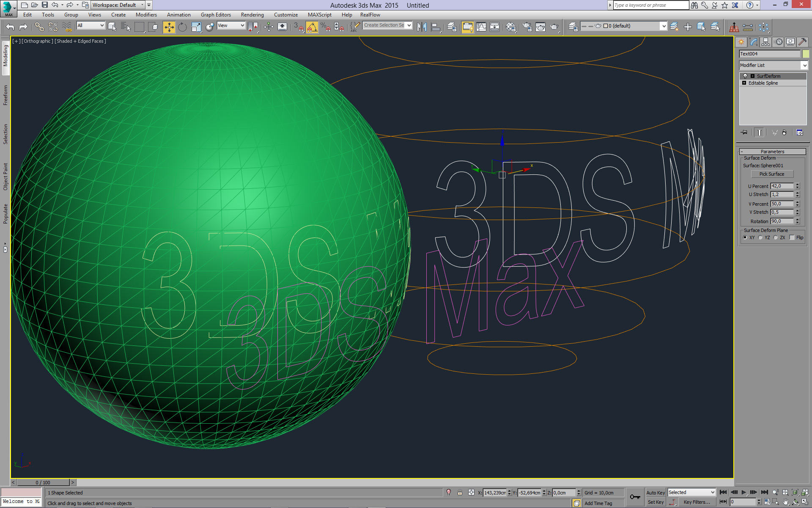The height and width of the screenshot is (508, 812).
Task: Open the Graph Editors menu
Action: pos(216,15)
